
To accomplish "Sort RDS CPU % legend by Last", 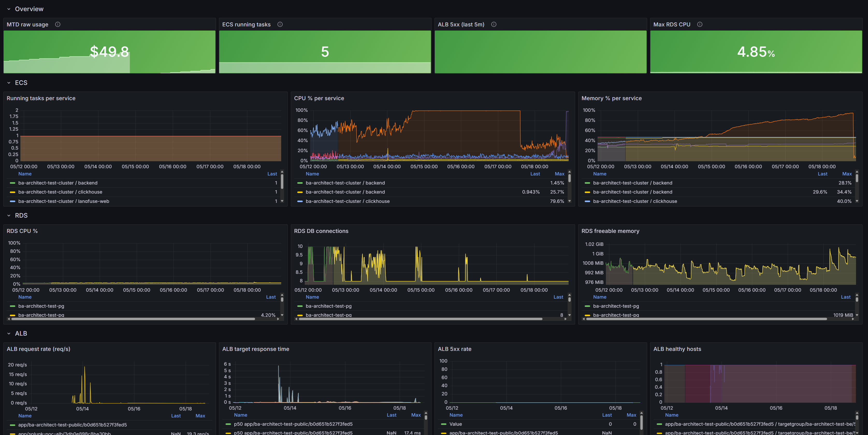I will tap(271, 297).
